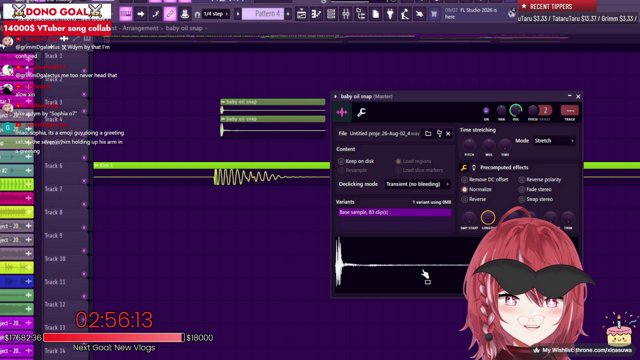Open the sample file folder icon
The image size is (640, 360).
coord(428,133)
